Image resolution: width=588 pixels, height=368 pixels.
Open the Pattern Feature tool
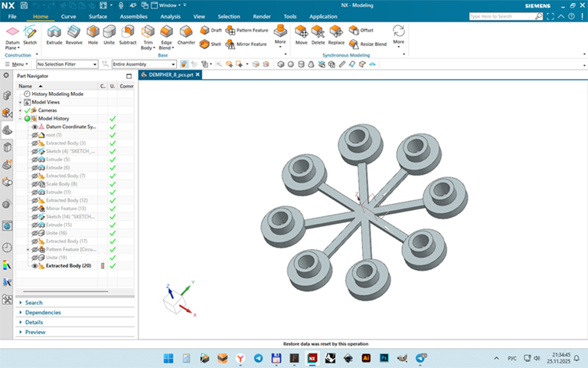(x=247, y=30)
